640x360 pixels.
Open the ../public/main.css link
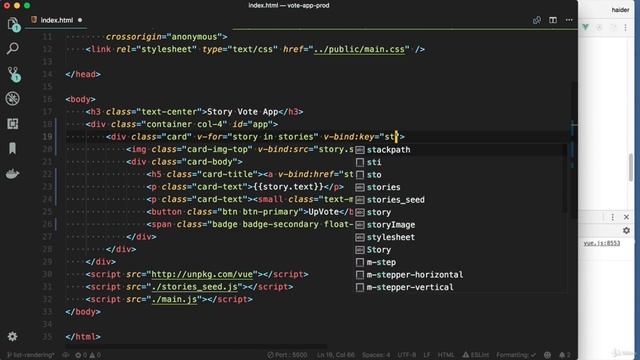[x=360, y=49]
